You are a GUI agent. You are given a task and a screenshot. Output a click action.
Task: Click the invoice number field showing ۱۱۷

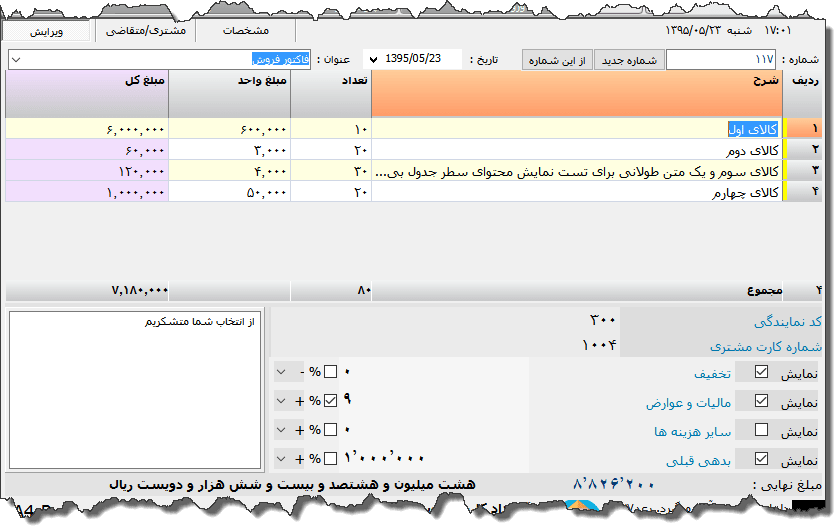[720, 60]
